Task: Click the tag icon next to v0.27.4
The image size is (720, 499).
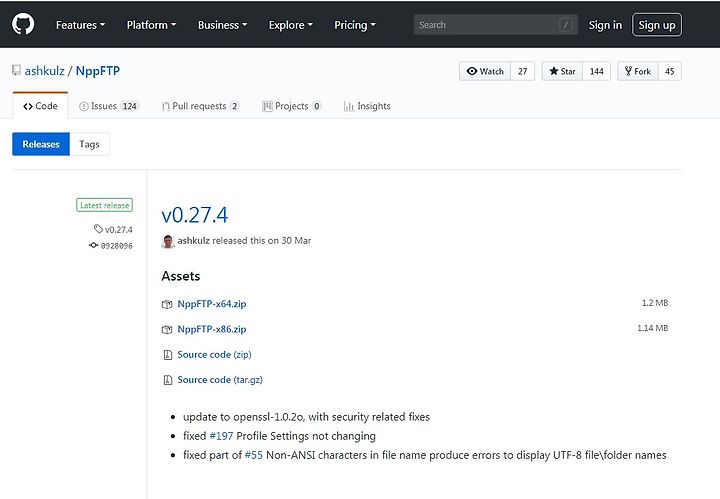Action: (98, 229)
